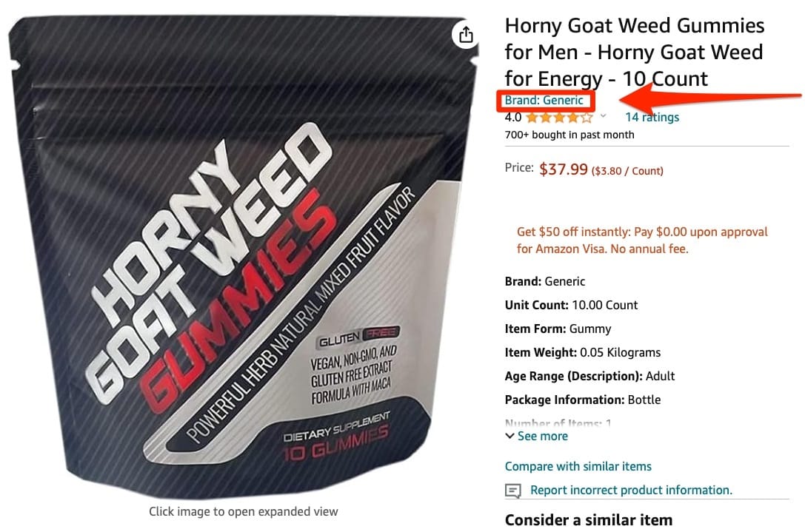Click the See more chevron arrow

510,436
